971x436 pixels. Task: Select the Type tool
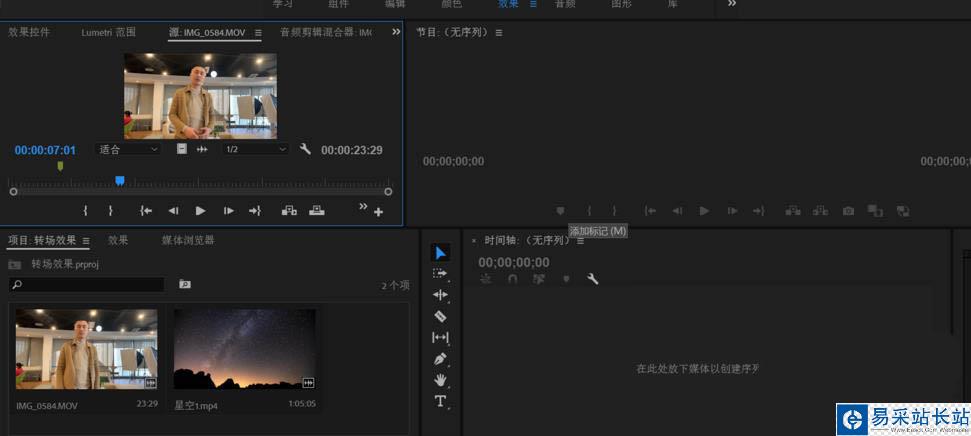(440, 401)
